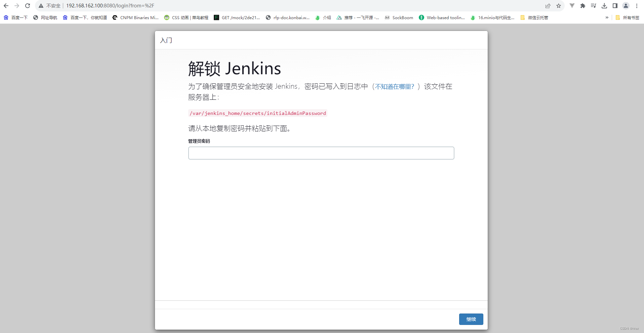This screenshot has width=644, height=333.
Task: Open the 百度一下 bookmark
Action: coord(16,17)
